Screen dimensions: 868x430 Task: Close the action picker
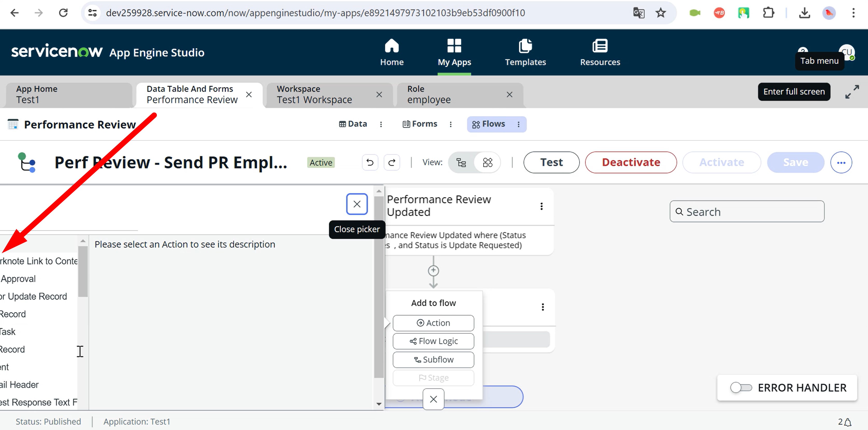coord(357,204)
